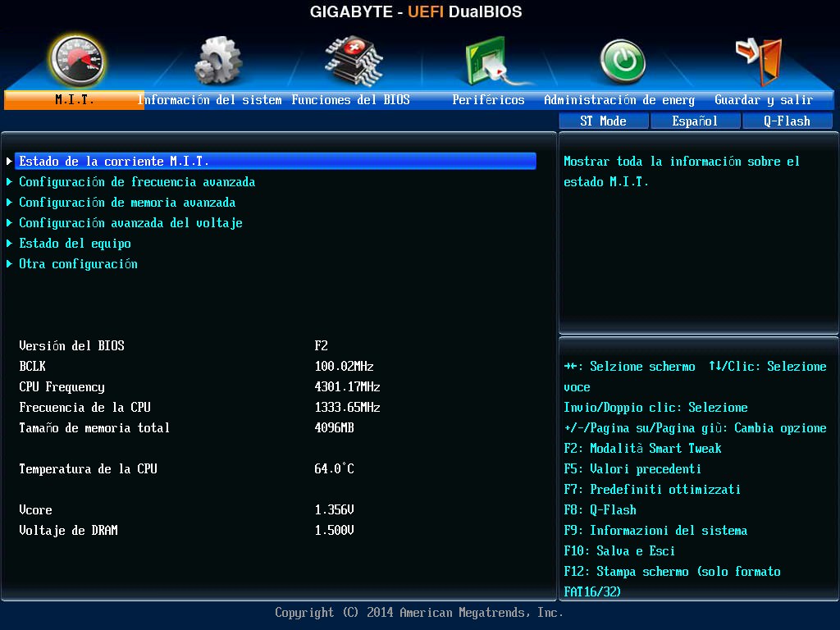Click Tamaño de memoria total label
The height and width of the screenshot is (630, 840).
(x=94, y=428)
